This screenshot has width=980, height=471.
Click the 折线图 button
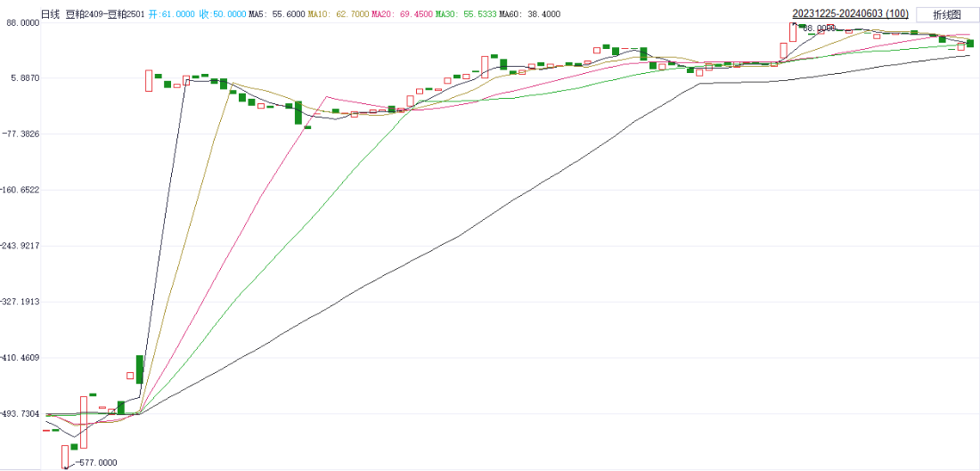[947, 14]
